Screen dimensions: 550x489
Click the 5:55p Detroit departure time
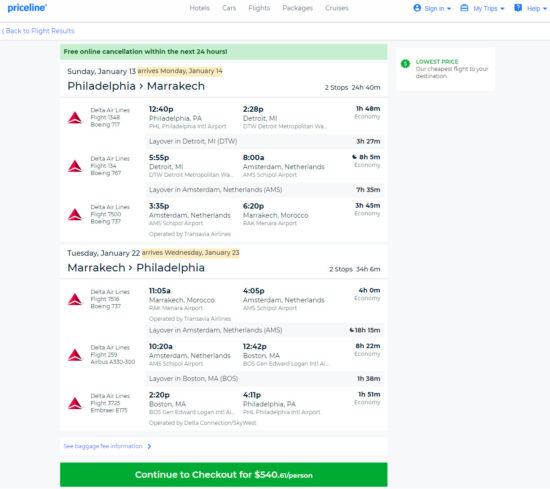tap(159, 158)
